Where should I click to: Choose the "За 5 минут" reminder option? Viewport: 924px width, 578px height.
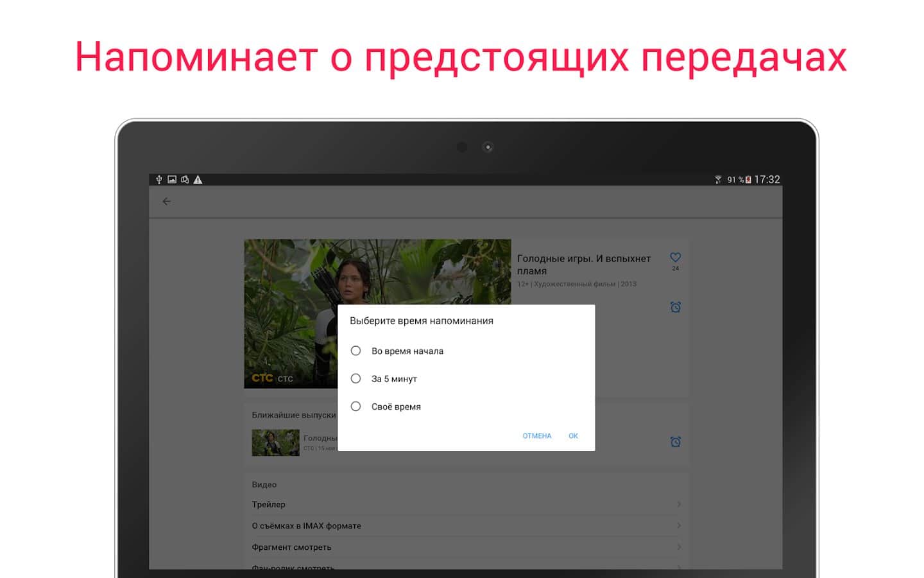click(356, 379)
